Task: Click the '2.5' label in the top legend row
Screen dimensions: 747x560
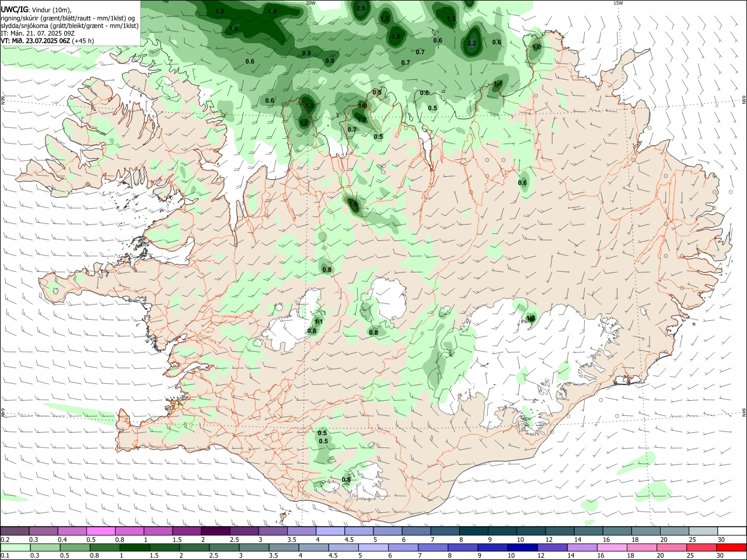Action: tap(234, 540)
